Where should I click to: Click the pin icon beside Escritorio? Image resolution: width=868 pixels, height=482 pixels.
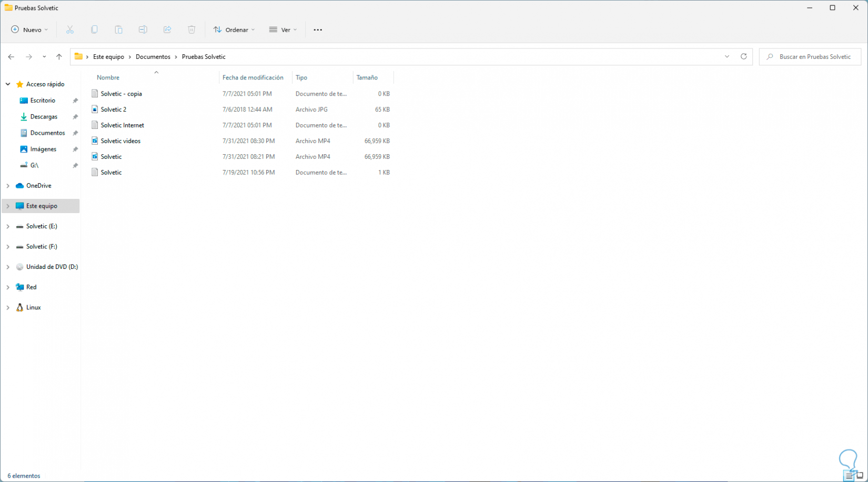[x=75, y=101]
